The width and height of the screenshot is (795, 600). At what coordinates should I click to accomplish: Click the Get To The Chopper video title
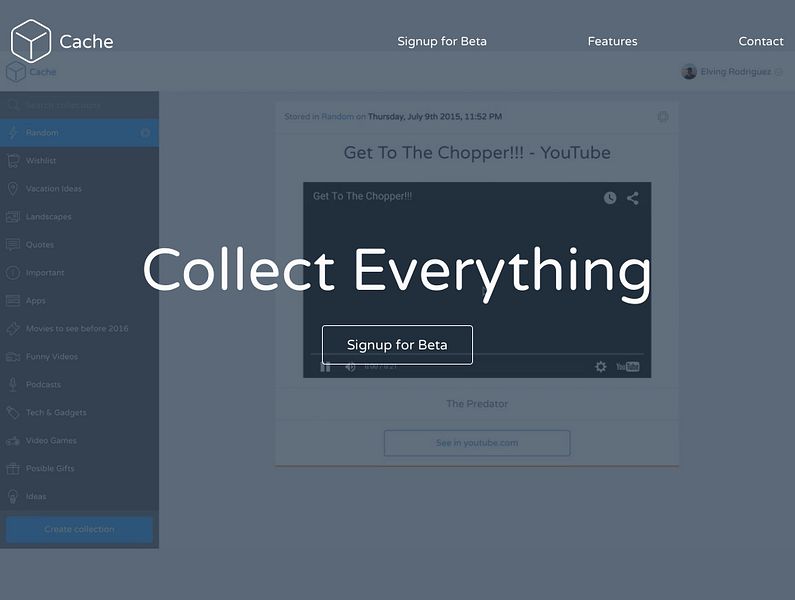[x=363, y=196]
